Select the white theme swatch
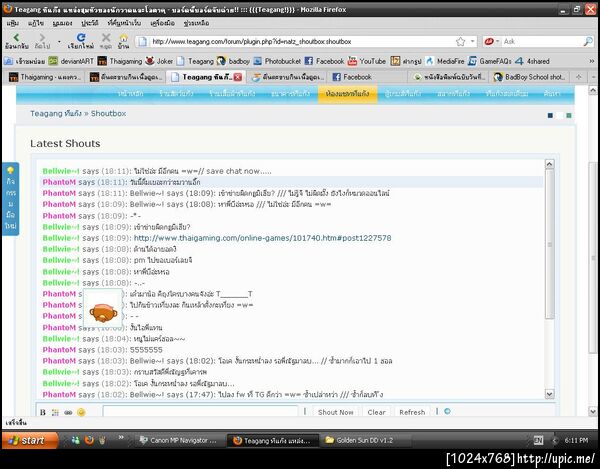Screen dimensions: 600x469 [560, 116]
